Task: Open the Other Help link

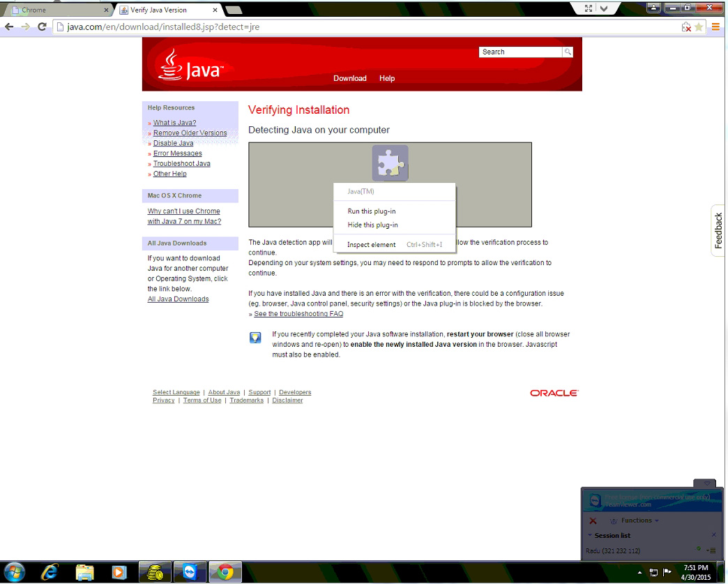Action: [170, 174]
